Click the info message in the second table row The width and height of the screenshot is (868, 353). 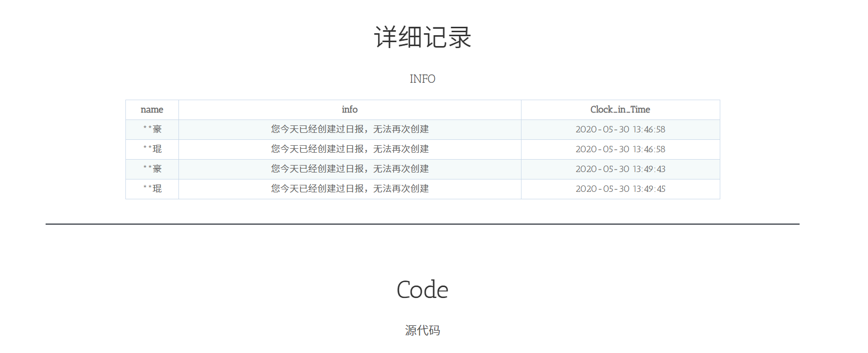[x=349, y=149]
